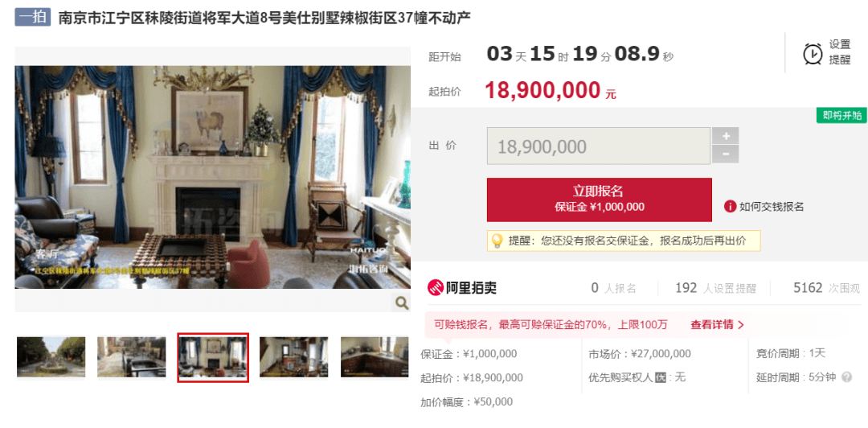Click the 即将开始 status tag
868x428 pixels.
[842, 115]
